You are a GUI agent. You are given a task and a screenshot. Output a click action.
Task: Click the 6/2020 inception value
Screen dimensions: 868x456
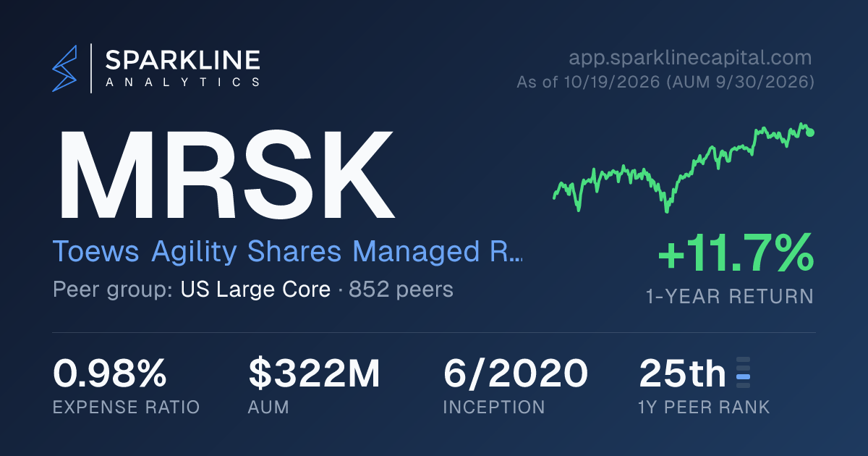tap(515, 373)
